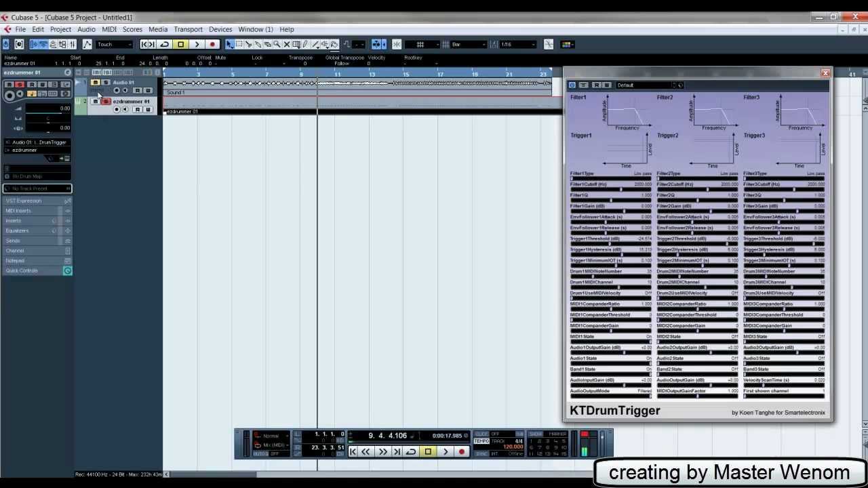Toggle the TEMPO track button
This screenshot has height=488, width=868.
(482, 441)
